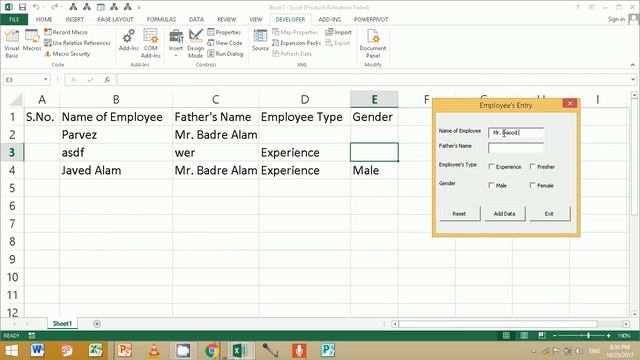Open Customize Quick Access Toolbar dropdown
640x360 pixels.
(x=139, y=7)
